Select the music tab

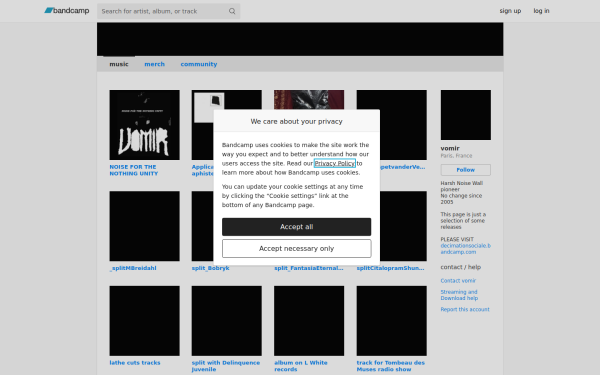click(x=119, y=64)
